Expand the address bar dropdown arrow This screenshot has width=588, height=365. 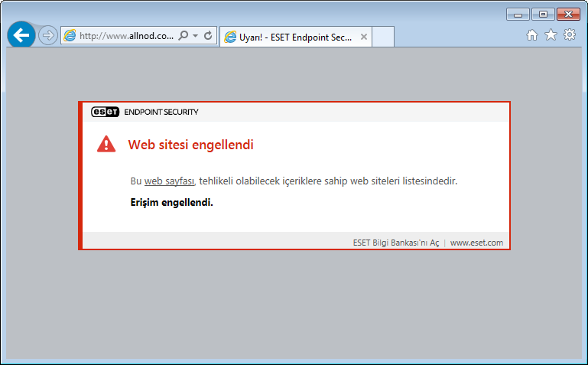196,36
